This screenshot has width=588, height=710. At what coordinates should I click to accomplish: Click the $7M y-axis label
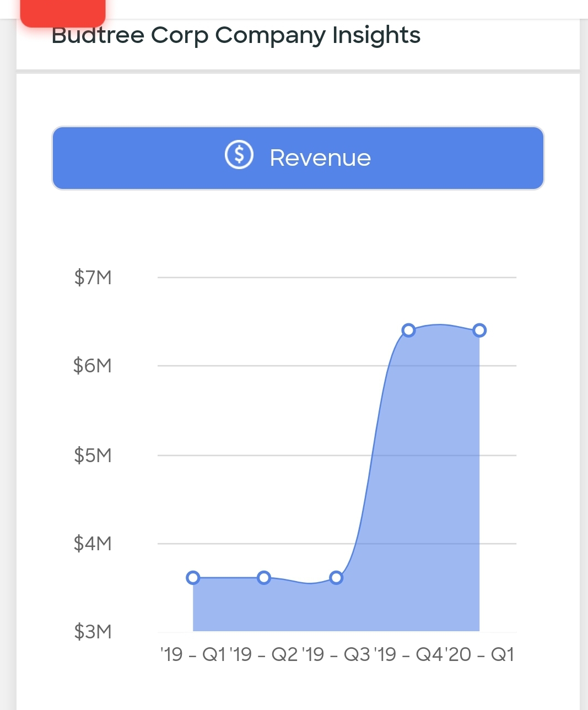[x=93, y=278]
